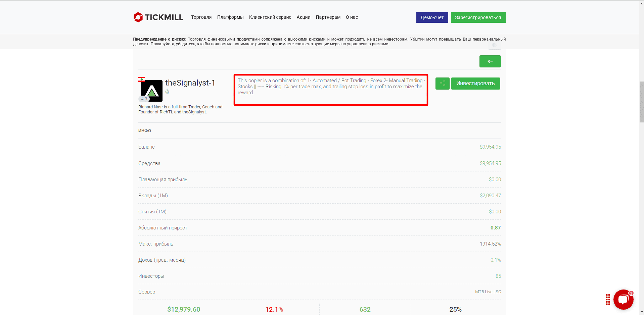Click the scrollbar up arrow
The height and width of the screenshot is (315, 644).
(x=641, y=3)
